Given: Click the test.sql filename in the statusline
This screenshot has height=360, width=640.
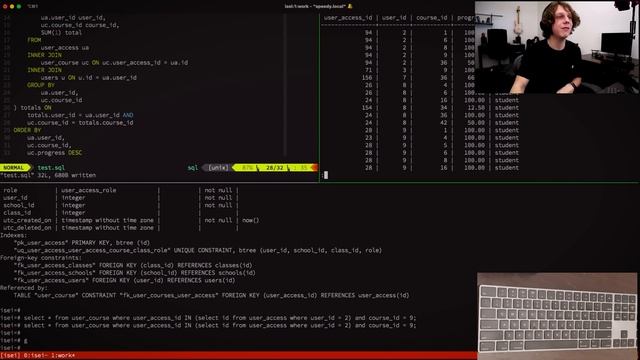Looking at the screenshot, I should coord(51,168).
